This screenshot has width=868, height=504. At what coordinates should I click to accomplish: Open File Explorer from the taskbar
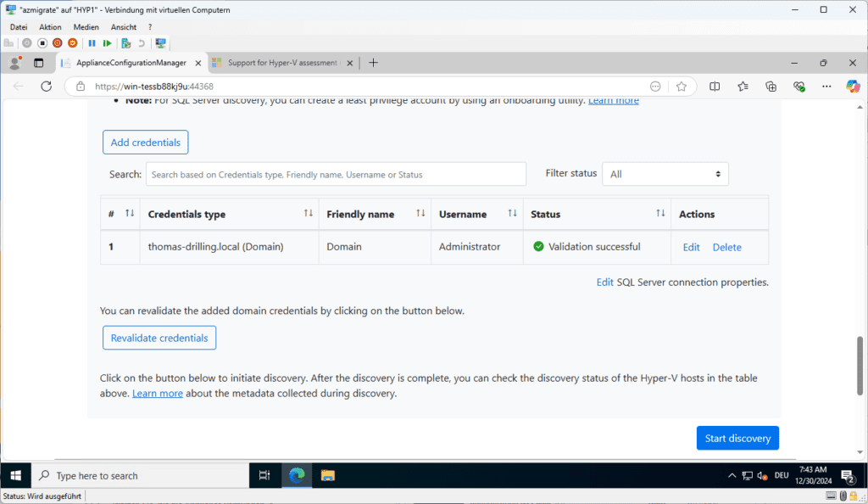click(x=328, y=476)
